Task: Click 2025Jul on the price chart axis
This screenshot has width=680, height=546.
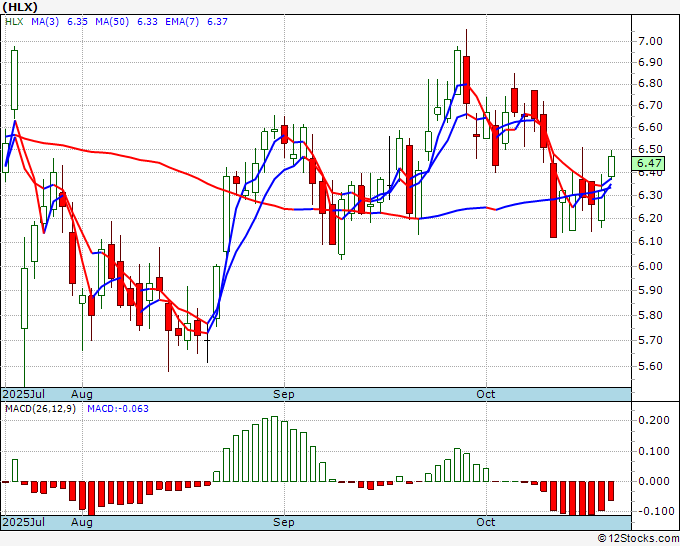Action: pos(24,394)
